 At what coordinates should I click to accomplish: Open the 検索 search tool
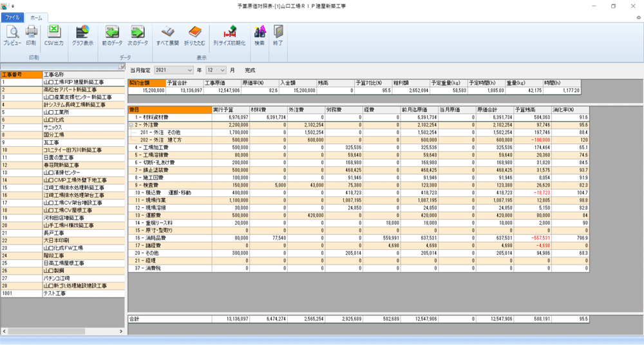tap(260, 35)
